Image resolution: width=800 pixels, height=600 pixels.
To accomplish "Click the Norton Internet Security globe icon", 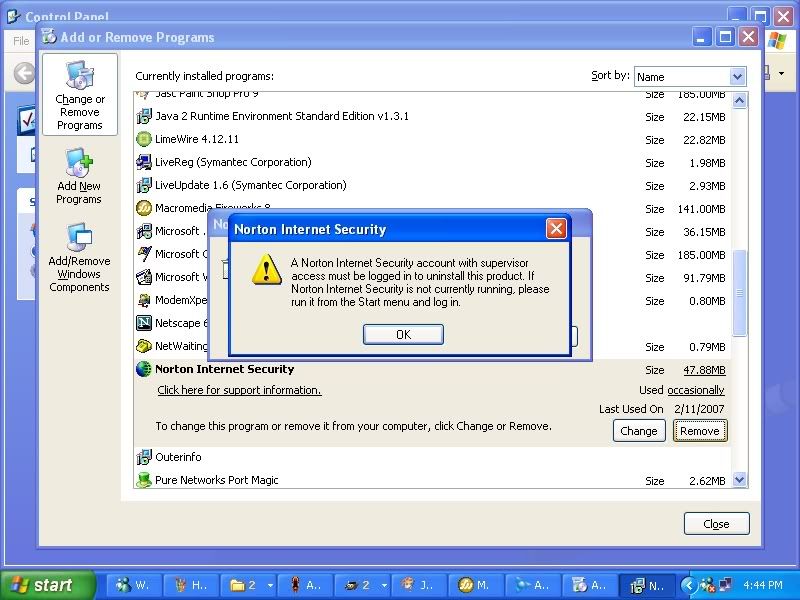I will [x=144, y=369].
